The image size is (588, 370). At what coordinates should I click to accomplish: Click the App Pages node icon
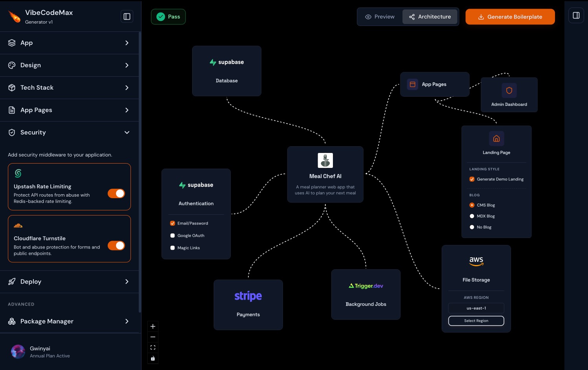pyautogui.click(x=412, y=84)
